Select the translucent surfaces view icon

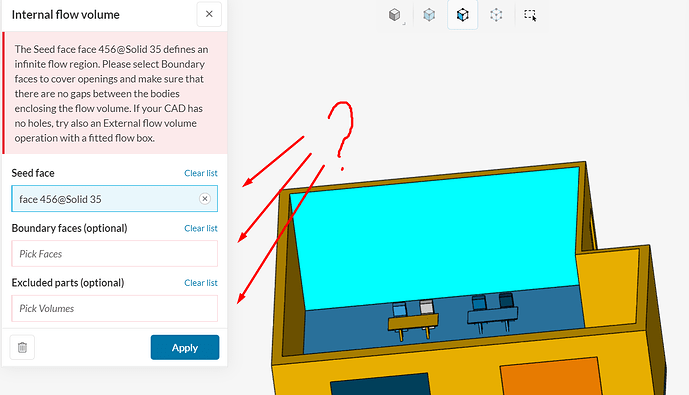point(429,15)
